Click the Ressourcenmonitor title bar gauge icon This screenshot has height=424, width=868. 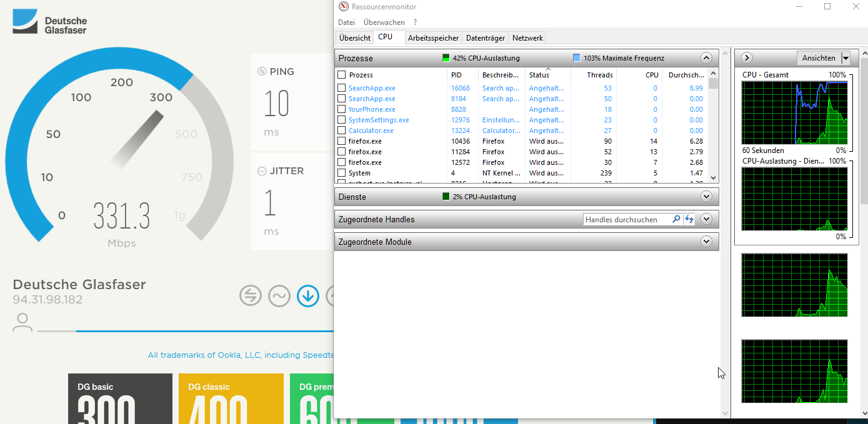tap(343, 7)
